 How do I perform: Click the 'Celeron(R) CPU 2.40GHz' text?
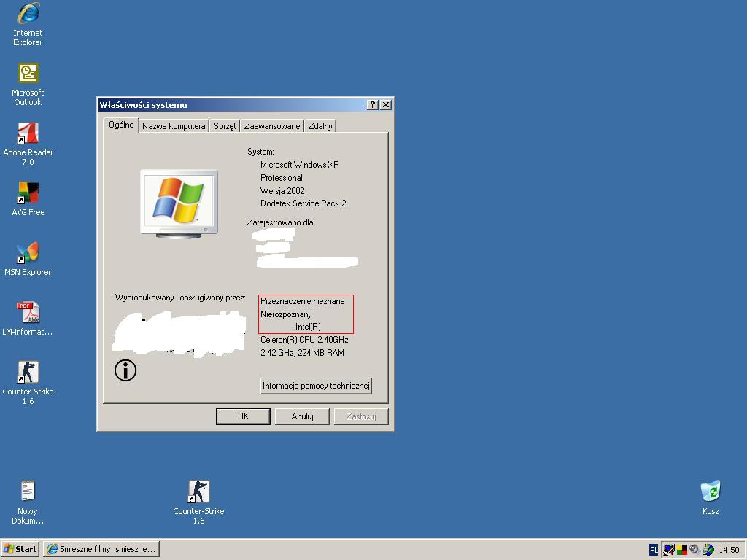pyautogui.click(x=304, y=340)
